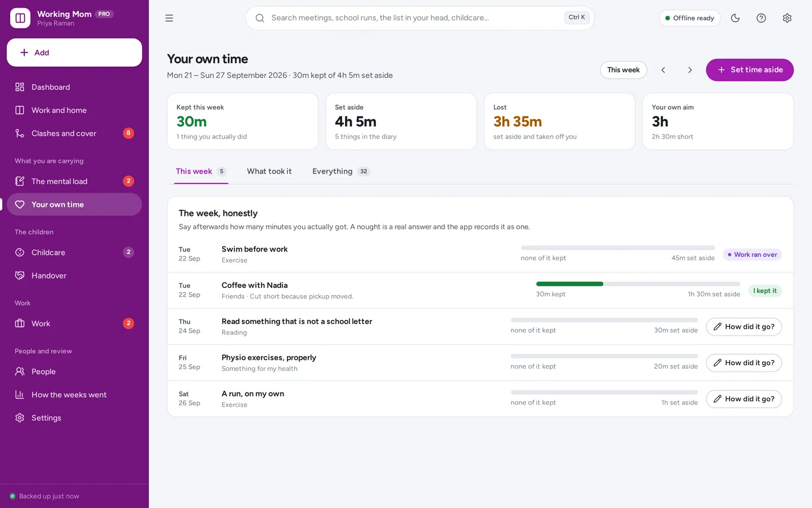Click the plus icon on Add button

click(x=24, y=53)
